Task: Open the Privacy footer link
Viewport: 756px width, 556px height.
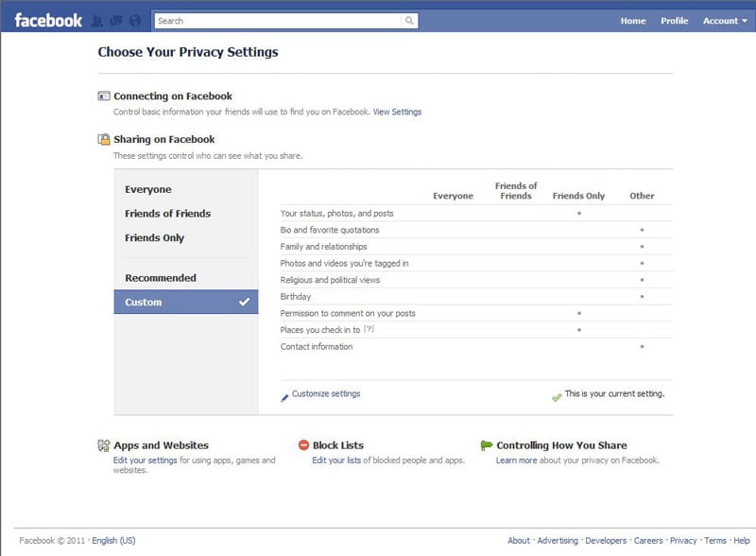Action: click(x=683, y=540)
